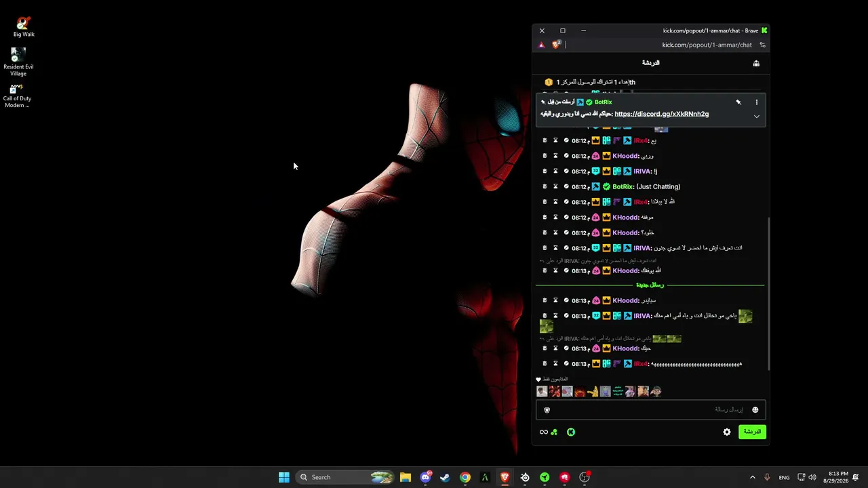
Task: Click the green Kick "K" icon below chat
Action: click(571, 432)
